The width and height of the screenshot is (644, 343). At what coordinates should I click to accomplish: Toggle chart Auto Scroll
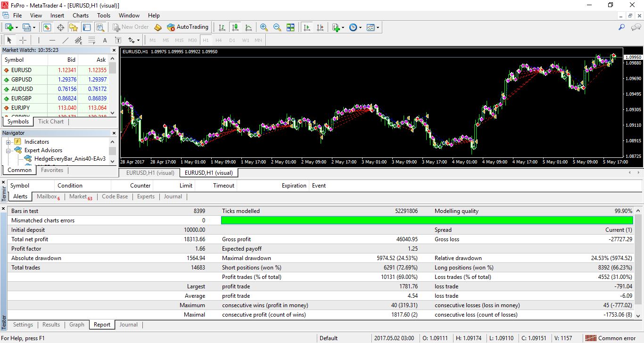point(307,27)
